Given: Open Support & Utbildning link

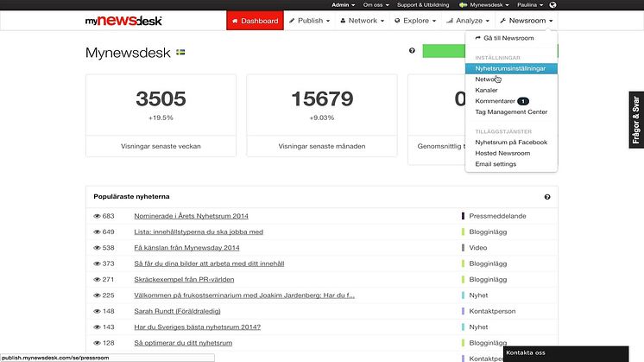Looking at the screenshot, I should point(423,5).
